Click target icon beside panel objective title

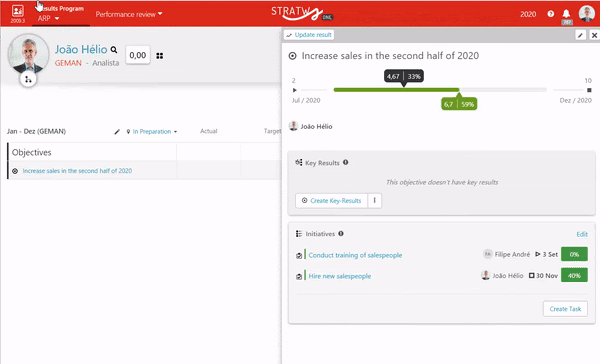292,56
